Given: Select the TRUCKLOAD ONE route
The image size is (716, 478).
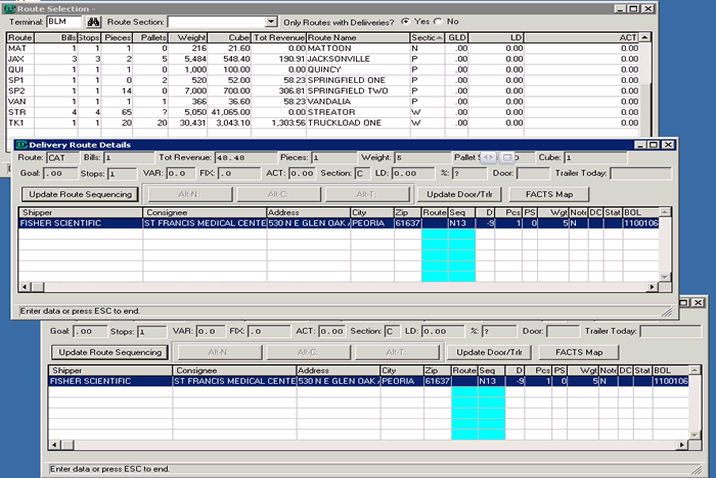Looking at the screenshot, I should point(323,123).
